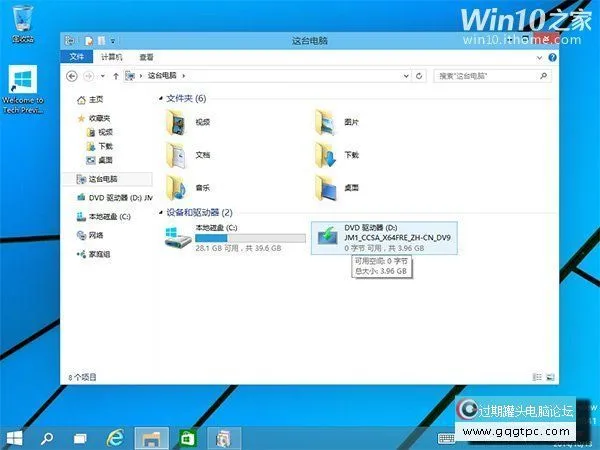Select the 本地磁盘 (C:) drive icon
The height and width of the screenshot is (450, 600).
point(178,238)
